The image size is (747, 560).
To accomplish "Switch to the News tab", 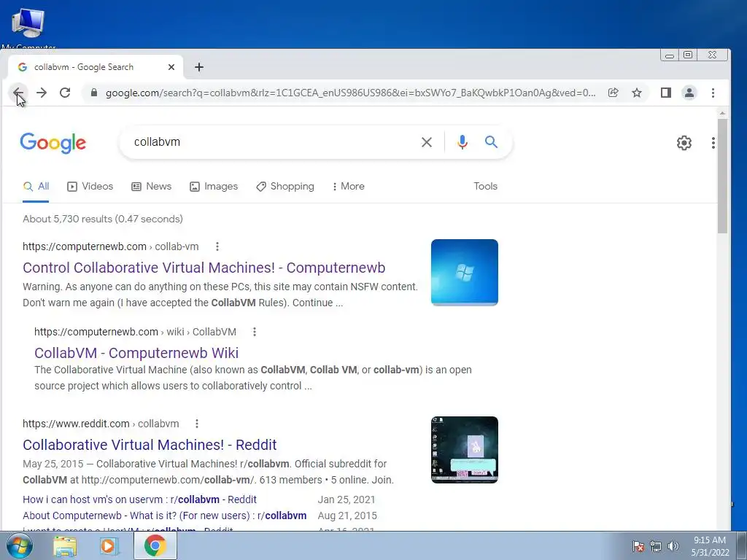I will click(x=152, y=186).
